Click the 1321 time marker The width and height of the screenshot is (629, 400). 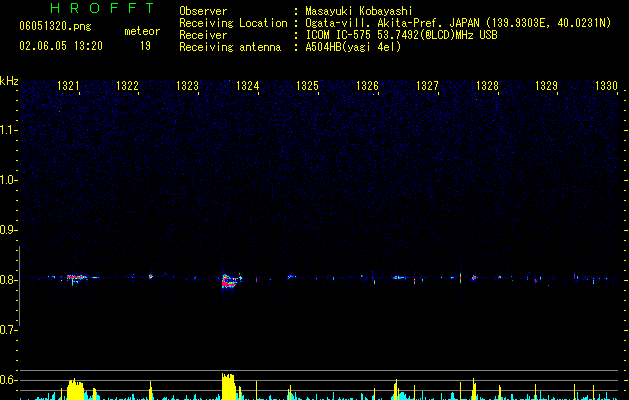click(68, 86)
